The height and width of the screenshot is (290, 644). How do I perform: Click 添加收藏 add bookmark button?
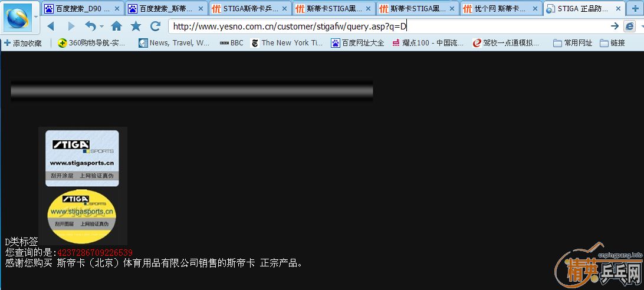(x=23, y=42)
